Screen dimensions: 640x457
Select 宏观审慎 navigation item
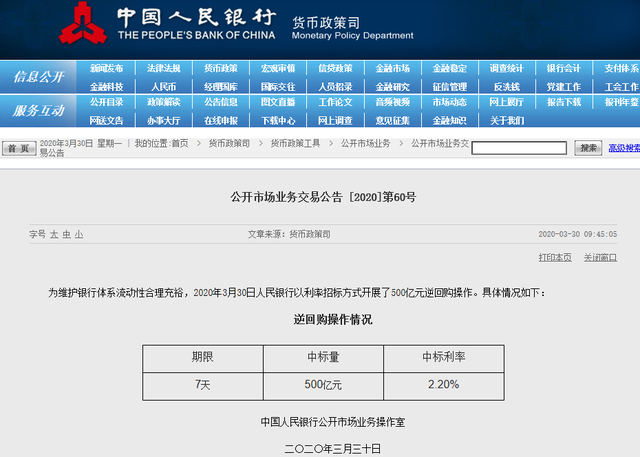click(x=278, y=68)
